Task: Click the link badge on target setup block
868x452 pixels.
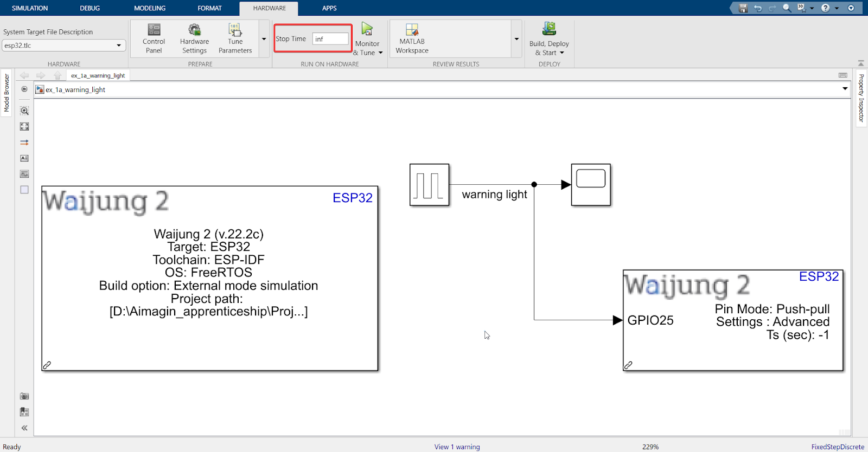Action: pos(47,365)
